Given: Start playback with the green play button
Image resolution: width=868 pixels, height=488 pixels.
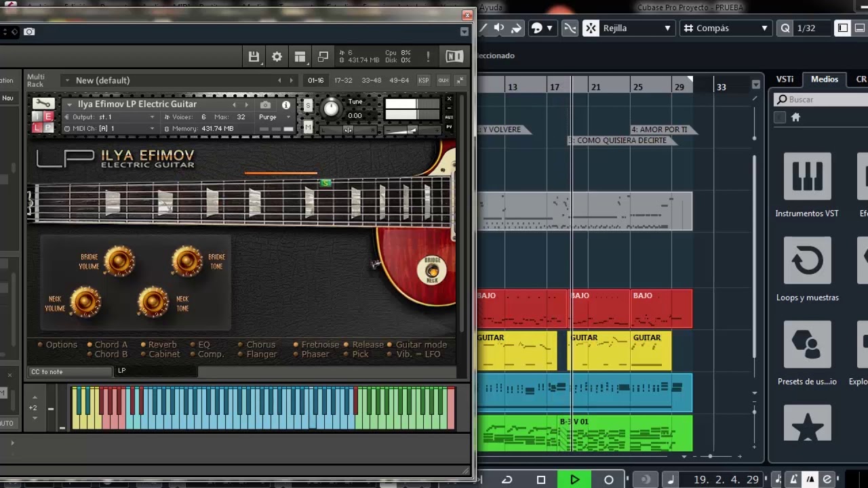Looking at the screenshot, I should click(574, 479).
